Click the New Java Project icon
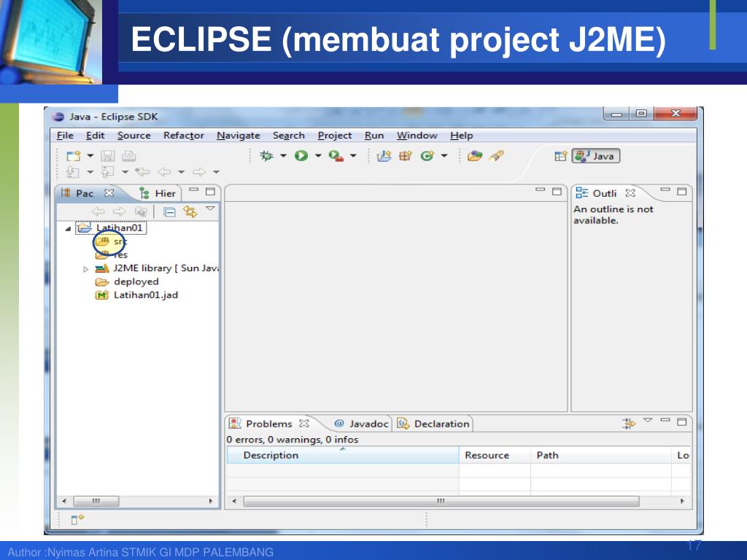 pos(384,156)
